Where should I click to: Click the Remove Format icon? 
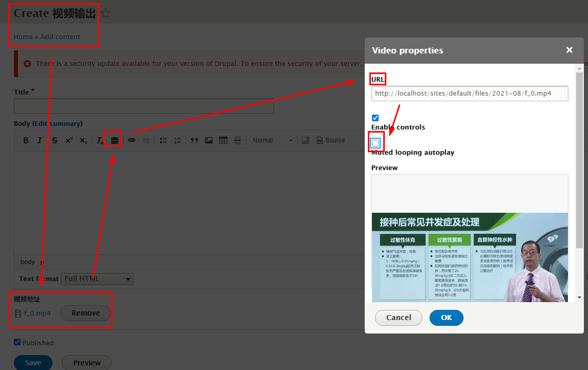100,140
